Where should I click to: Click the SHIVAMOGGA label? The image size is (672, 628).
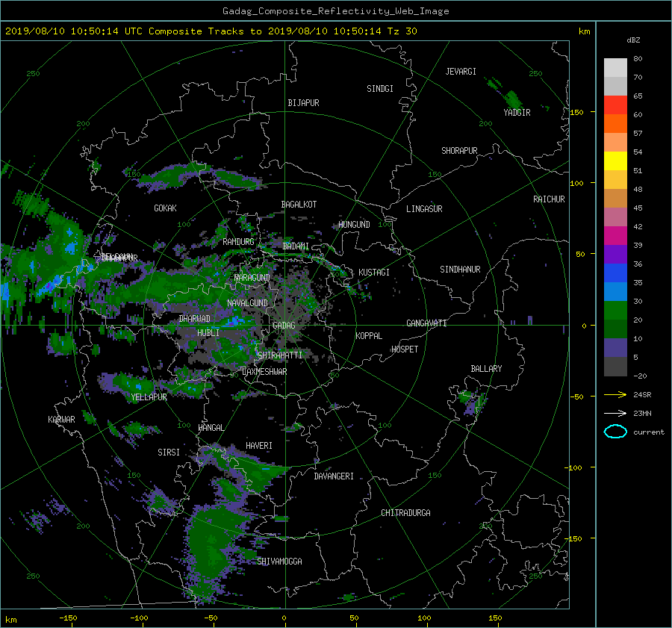[279, 562]
